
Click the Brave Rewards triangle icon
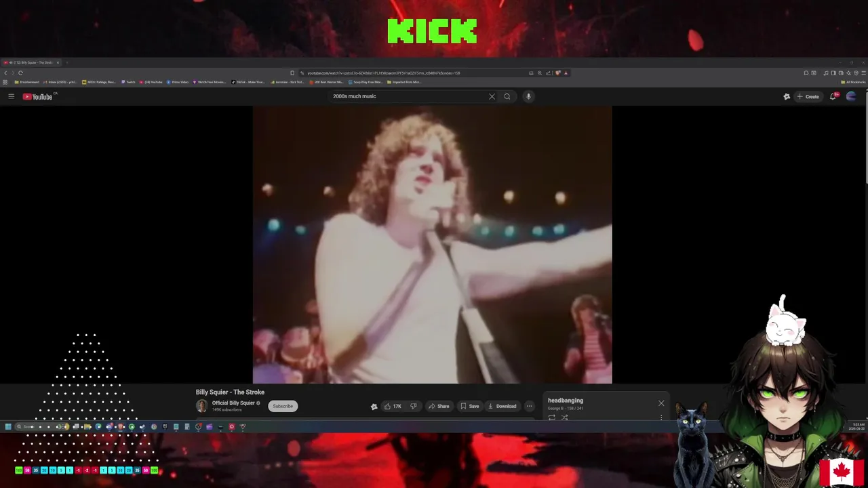(566, 73)
